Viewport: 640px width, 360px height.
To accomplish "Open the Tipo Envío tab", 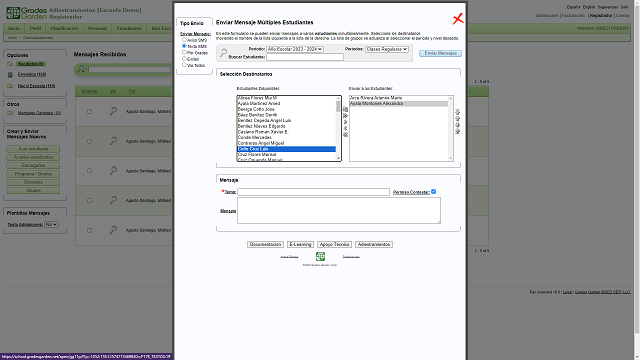I will (192, 23).
